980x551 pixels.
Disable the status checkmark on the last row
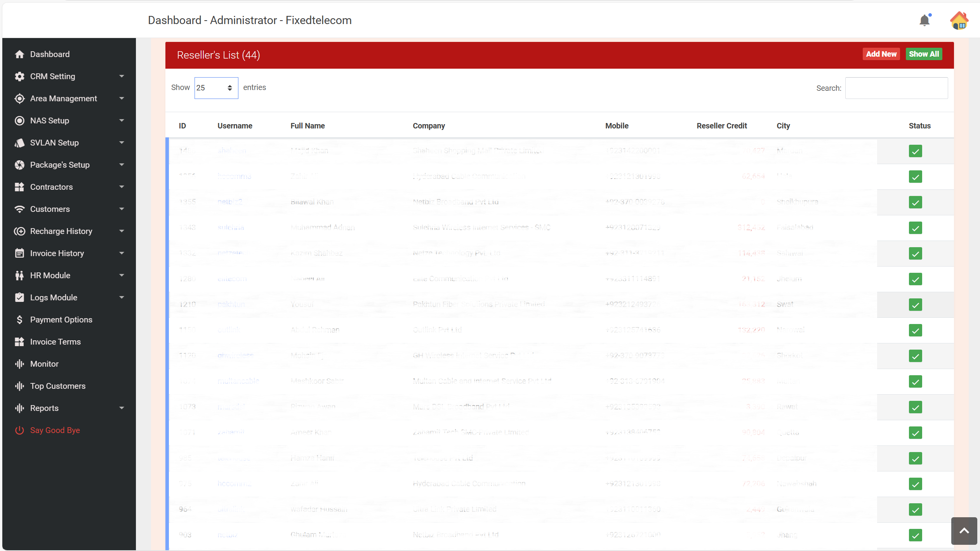point(915,535)
